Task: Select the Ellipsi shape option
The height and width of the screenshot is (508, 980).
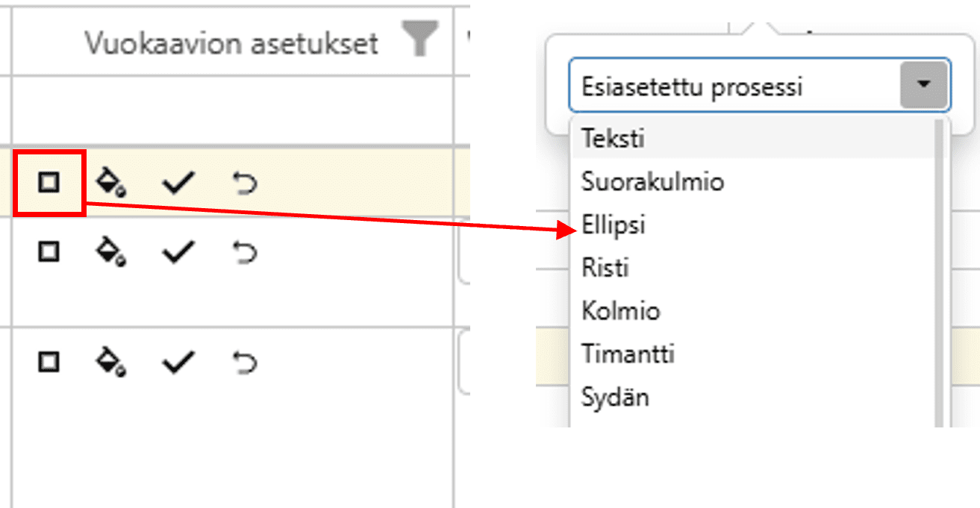Action: click(x=614, y=225)
